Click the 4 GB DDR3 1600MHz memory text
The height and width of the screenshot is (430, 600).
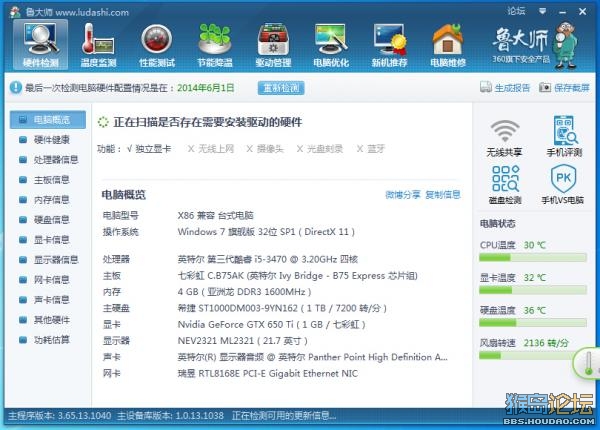244,292
